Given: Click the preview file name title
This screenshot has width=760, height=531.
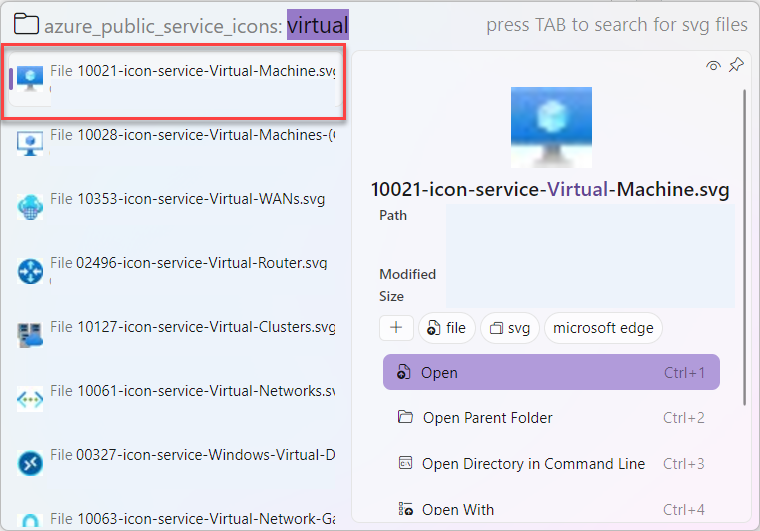Looking at the screenshot, I should (550, 189).
